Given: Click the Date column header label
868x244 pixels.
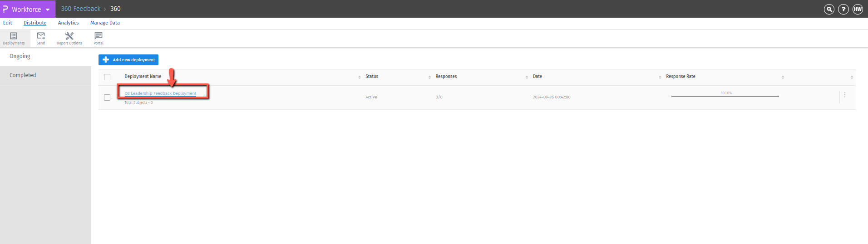Looking at the screenshot, I should pos(538,77).
